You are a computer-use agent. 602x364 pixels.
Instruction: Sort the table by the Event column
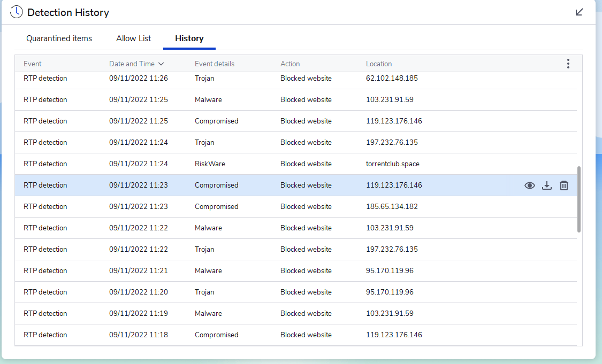[33, 63]
